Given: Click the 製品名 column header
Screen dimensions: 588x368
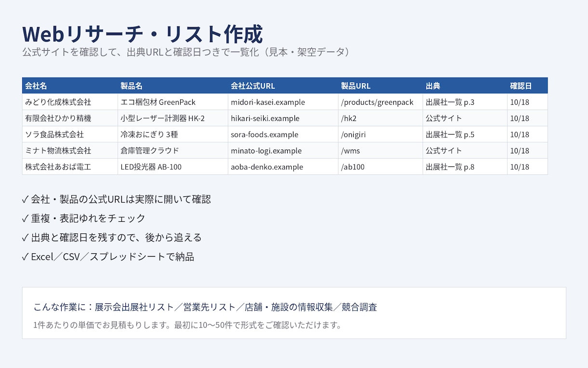Looking at the screenshot, I should click(x=173, y=86).
